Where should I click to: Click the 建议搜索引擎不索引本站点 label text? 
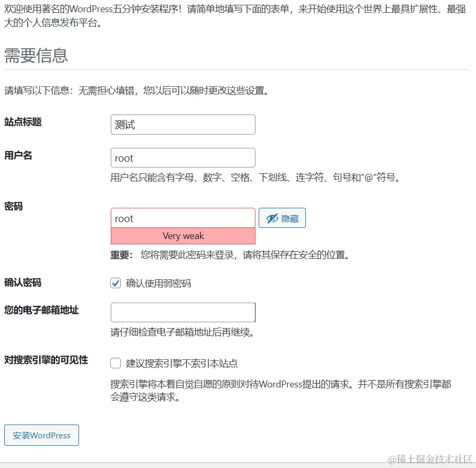[x=181, y=363]
